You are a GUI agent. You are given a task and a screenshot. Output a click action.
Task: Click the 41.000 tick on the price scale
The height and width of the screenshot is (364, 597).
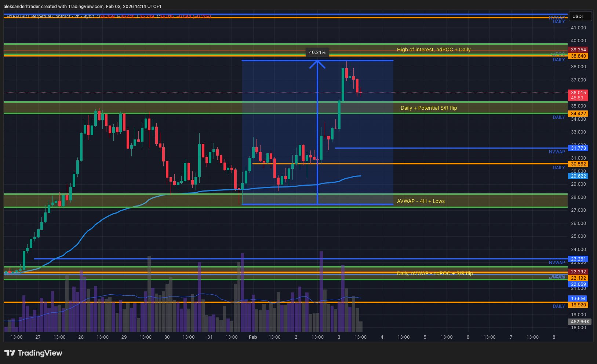click(x=578, y=28)
